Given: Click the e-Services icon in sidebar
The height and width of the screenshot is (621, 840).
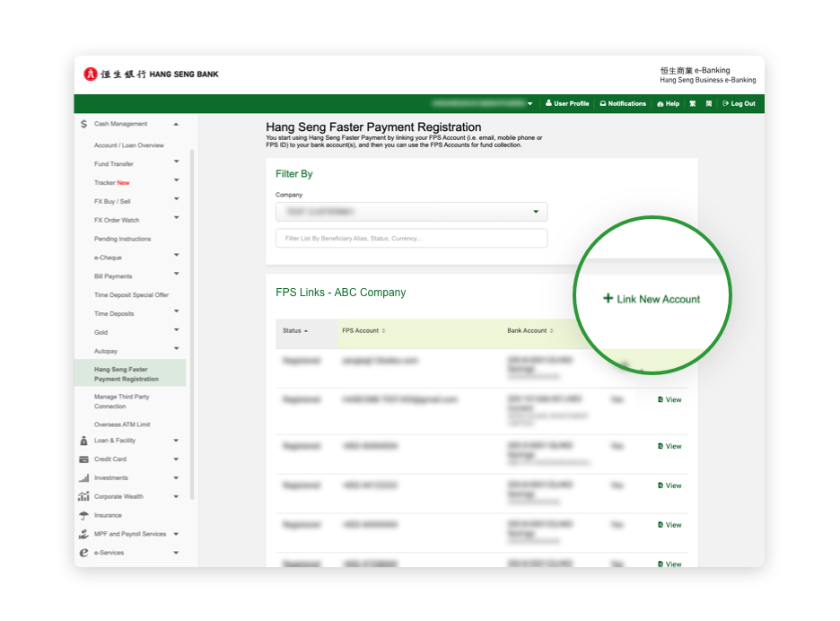Looking at the screenshot, I should pyautogui.click(x=83, y=553).
